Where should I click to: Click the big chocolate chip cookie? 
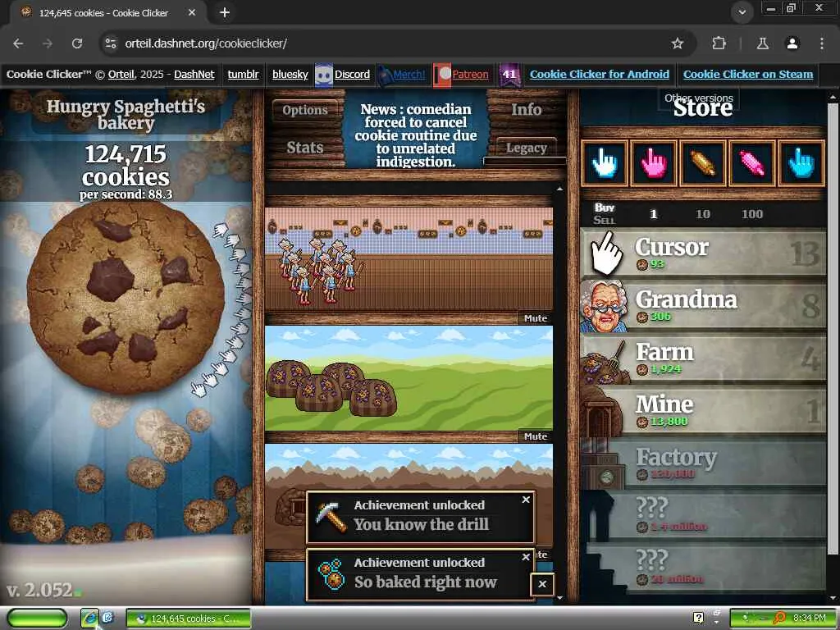126,298
